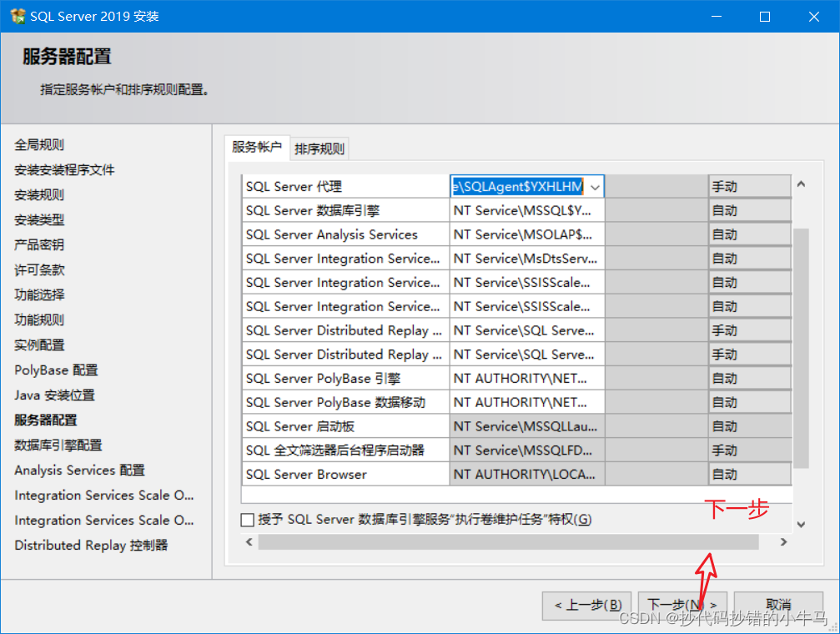The image size is (840, 634).
Task: Click the vertical scrollbar thumb
Action: [x=801, y=349]
